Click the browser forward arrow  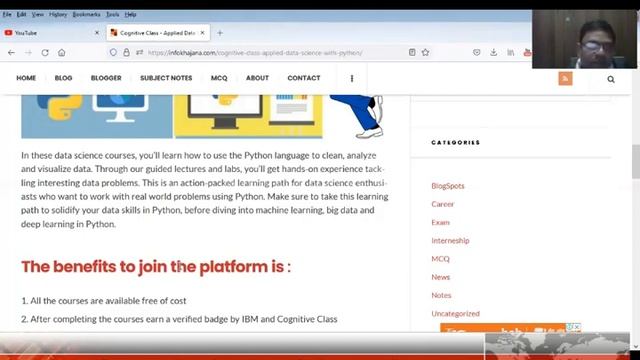(x=28, y=53)
